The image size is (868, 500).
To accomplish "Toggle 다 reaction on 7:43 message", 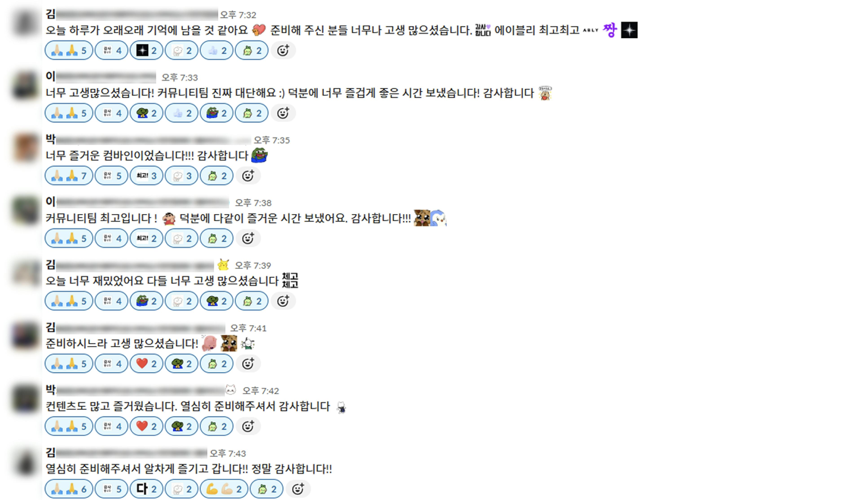I will pyautogui.click(x=146, y=489).
